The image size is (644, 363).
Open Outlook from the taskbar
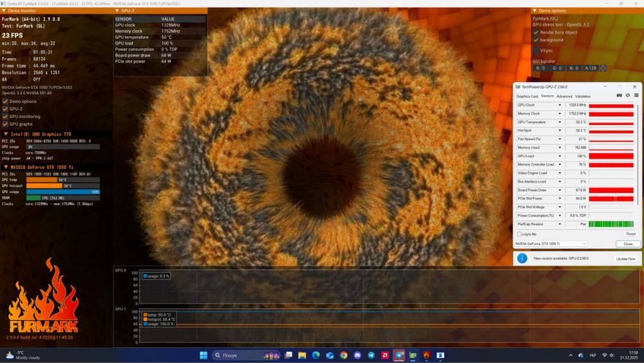[330, 355]
